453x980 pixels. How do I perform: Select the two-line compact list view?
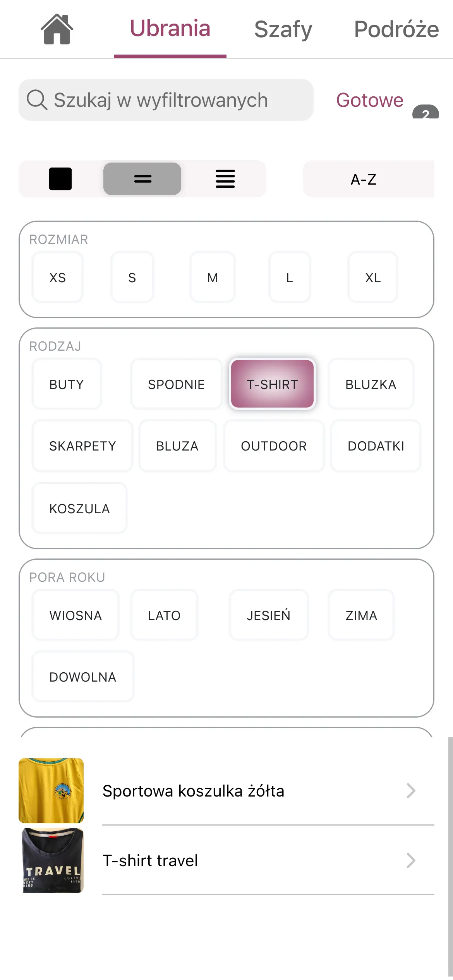click(142, 179)
